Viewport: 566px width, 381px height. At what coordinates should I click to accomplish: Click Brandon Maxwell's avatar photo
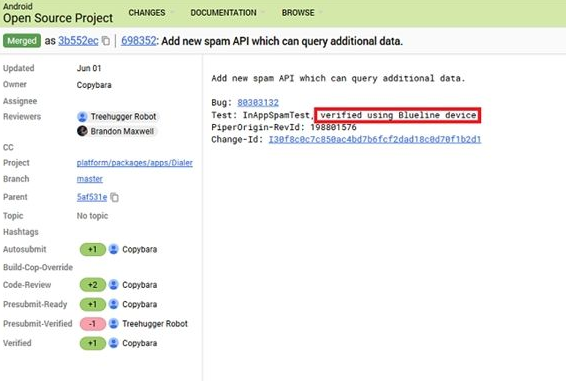point(82,131)
